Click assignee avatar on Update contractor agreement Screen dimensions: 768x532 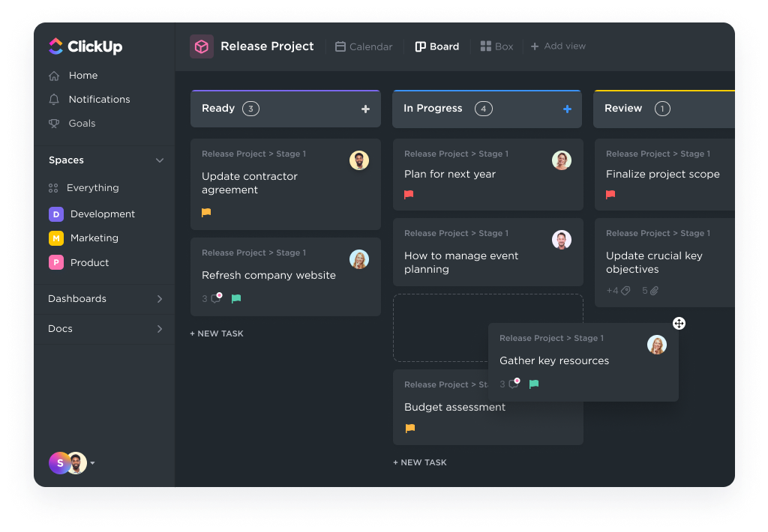point(359,160)
